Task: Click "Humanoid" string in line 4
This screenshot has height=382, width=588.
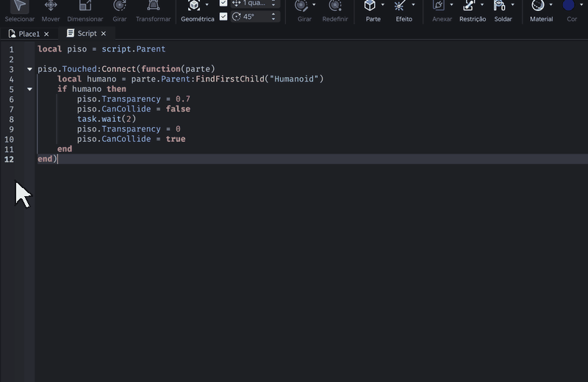Action: point(294,79)
